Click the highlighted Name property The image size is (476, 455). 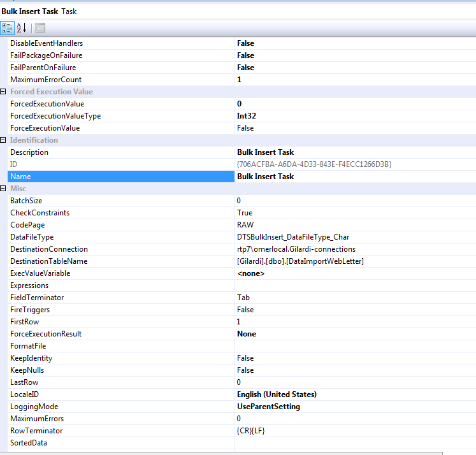tap(121, 177)
